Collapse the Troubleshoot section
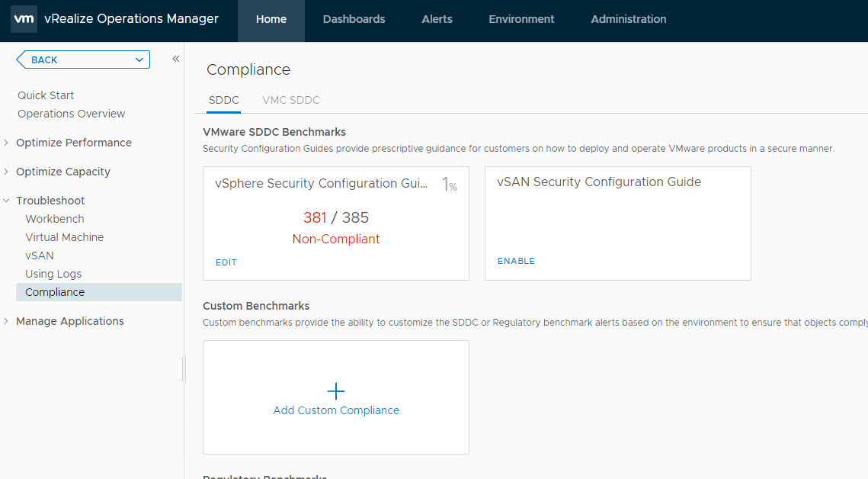 (x=7, y=201)
